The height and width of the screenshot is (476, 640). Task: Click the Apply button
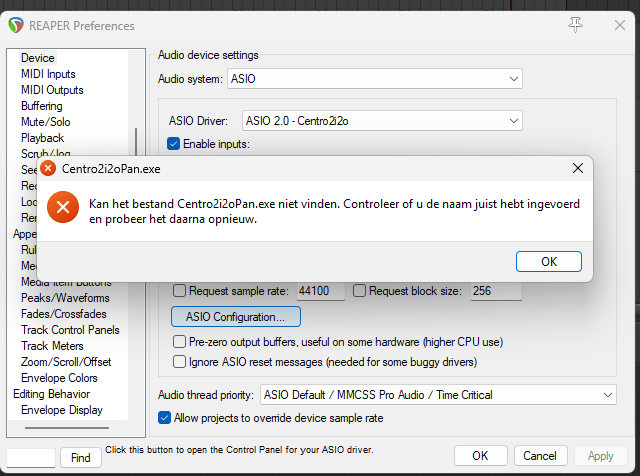(x=600, y=456)
